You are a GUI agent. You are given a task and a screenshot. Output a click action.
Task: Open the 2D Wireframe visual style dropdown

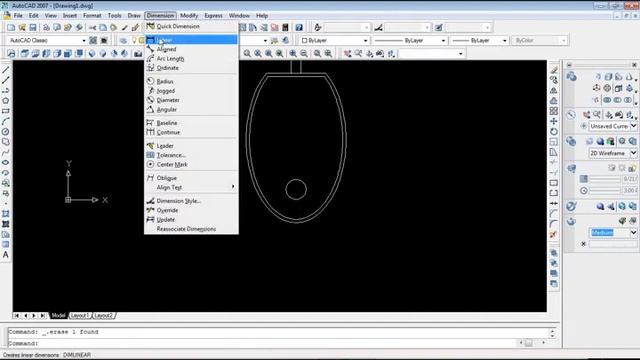633,153
